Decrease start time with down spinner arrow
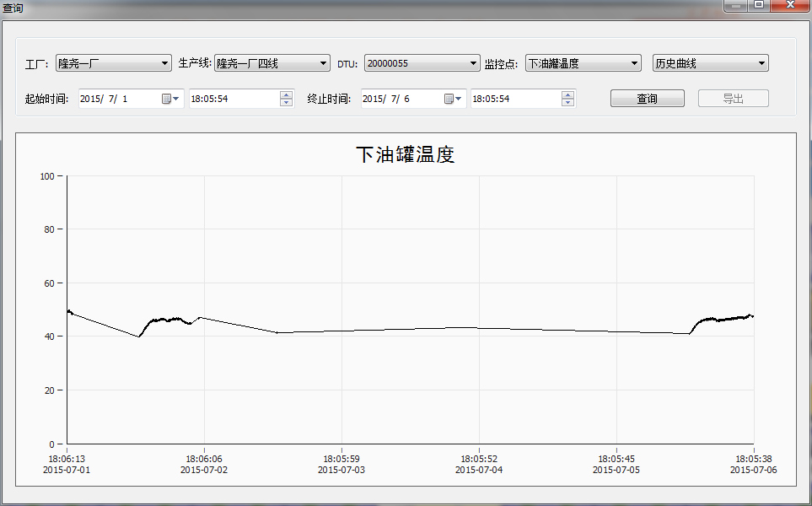This screenshot has width=812, height=506. (287, 103)
